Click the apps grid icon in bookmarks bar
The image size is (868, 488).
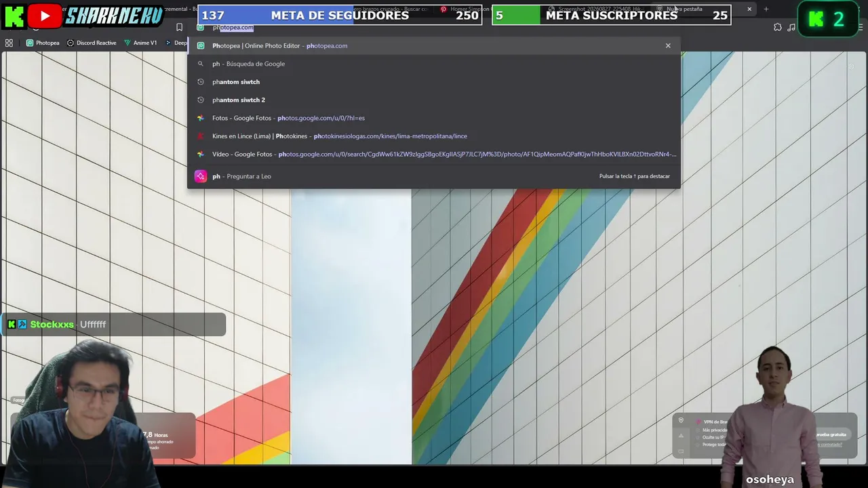point(9,43)
